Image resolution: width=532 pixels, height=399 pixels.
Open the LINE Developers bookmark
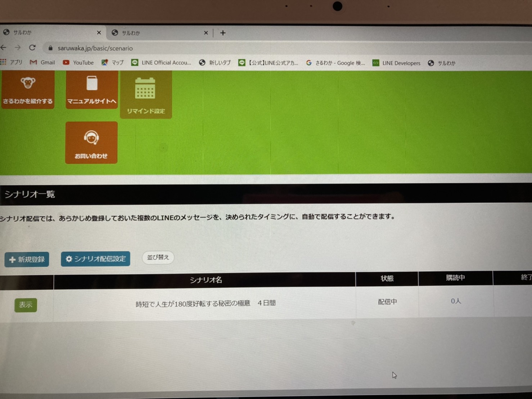396,63
